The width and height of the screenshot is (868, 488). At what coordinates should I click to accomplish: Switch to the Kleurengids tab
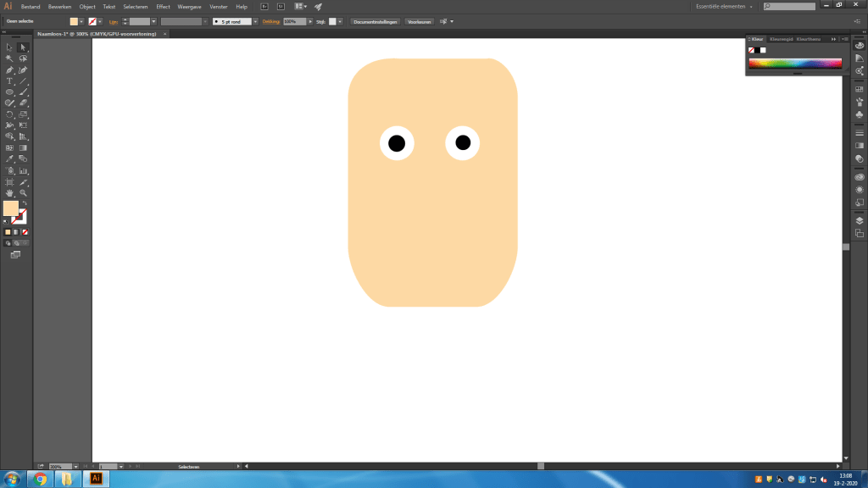781,39
